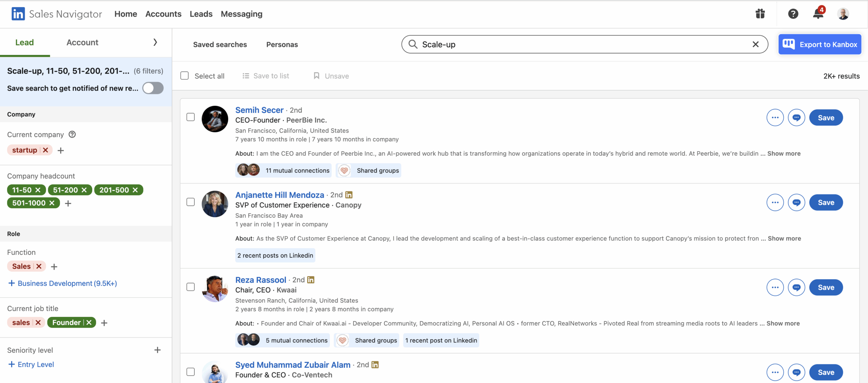Remove the 11-50 headcount filter
Screen dimensions: 868x383
pos(38,190)
